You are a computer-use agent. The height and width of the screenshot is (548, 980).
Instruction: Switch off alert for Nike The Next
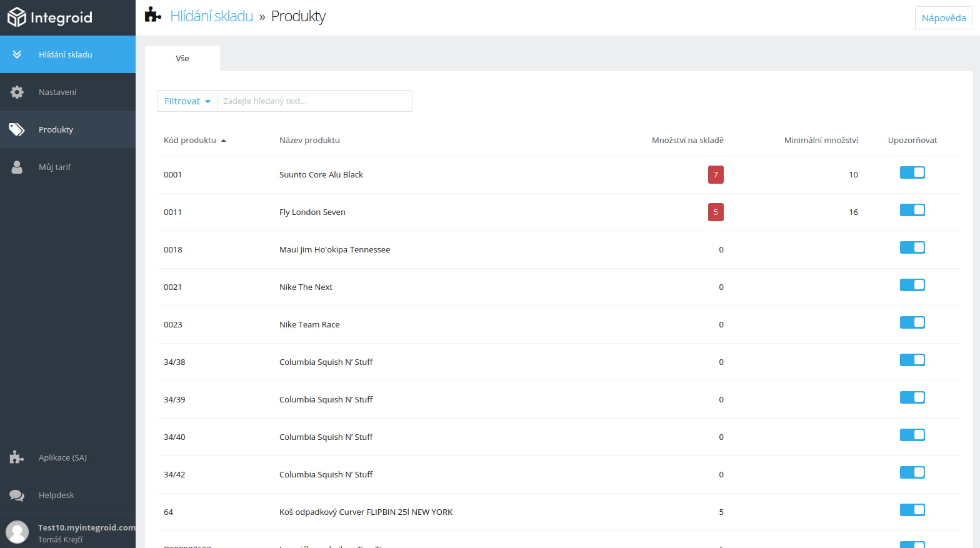click(x=912, y=285)
